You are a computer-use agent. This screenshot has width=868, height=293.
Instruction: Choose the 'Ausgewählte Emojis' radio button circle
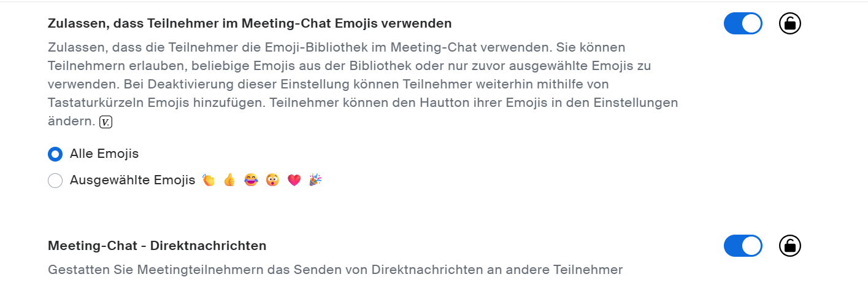(55, 181)
